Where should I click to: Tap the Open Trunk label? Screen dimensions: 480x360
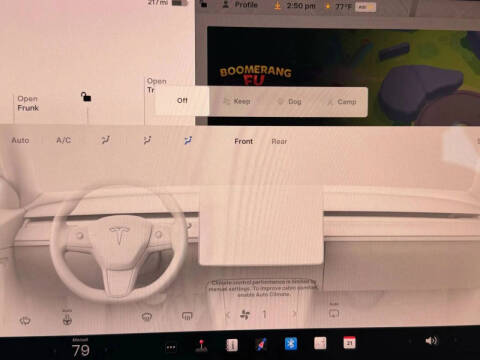[x=157, y=85]
